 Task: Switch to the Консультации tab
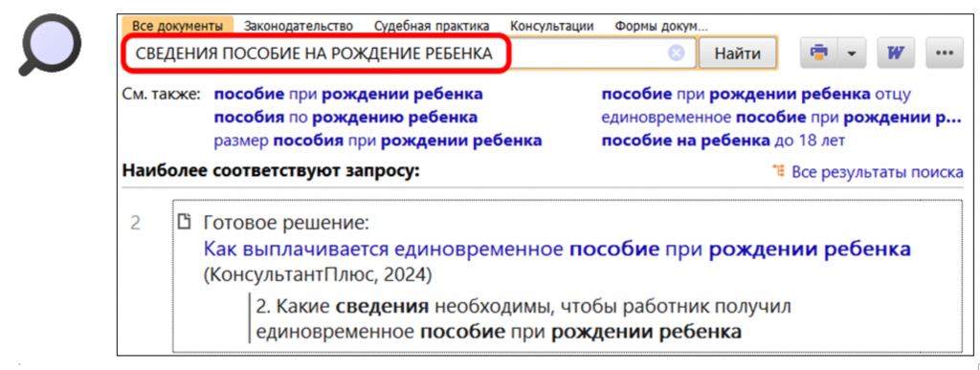click(x=552, y=26)
